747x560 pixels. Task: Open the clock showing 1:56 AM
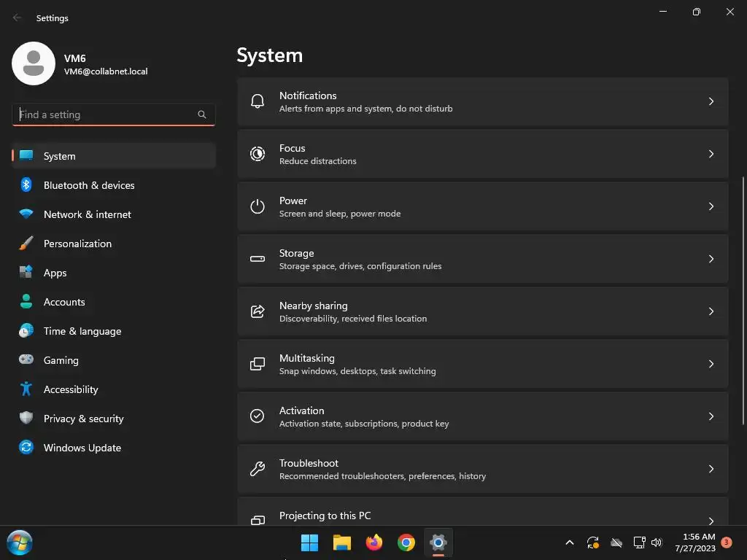tap(695, 542)
